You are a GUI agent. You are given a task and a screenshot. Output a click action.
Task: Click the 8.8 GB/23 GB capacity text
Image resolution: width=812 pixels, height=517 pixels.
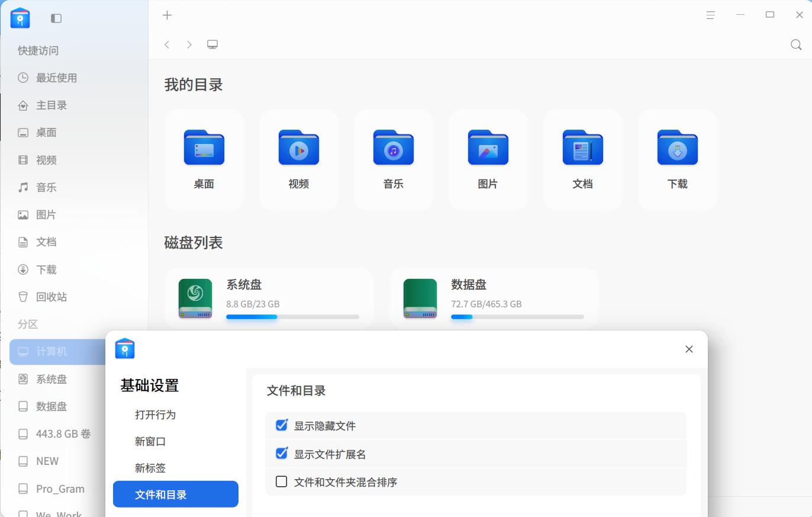point(253,304)
